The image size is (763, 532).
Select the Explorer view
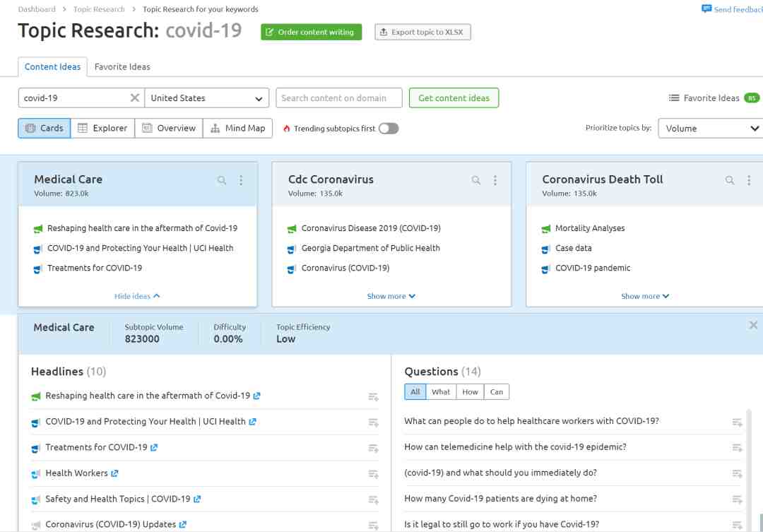click(102, 128)
